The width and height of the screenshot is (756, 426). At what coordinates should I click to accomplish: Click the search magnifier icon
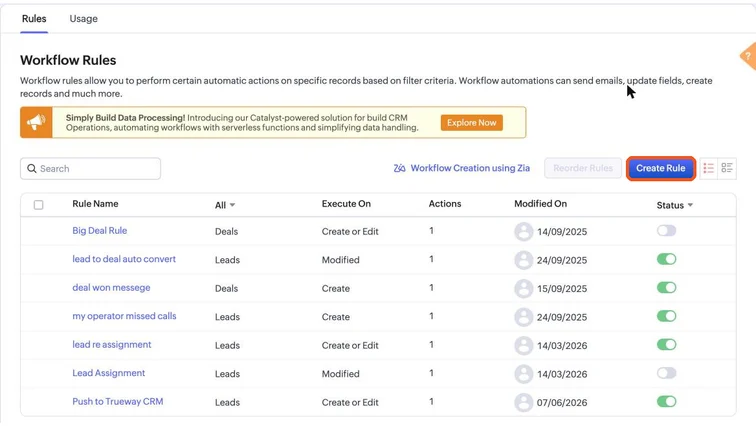coord(32,169)
